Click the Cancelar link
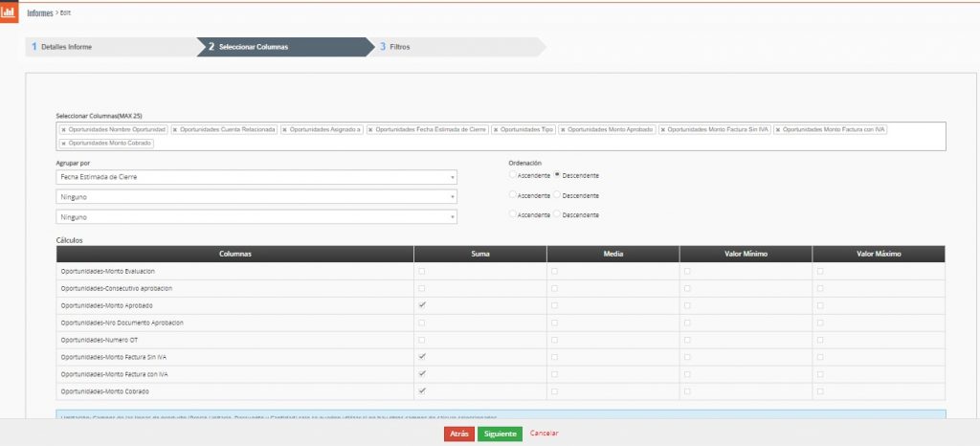This screenshot has width=980, height=446. coord(544,434)
